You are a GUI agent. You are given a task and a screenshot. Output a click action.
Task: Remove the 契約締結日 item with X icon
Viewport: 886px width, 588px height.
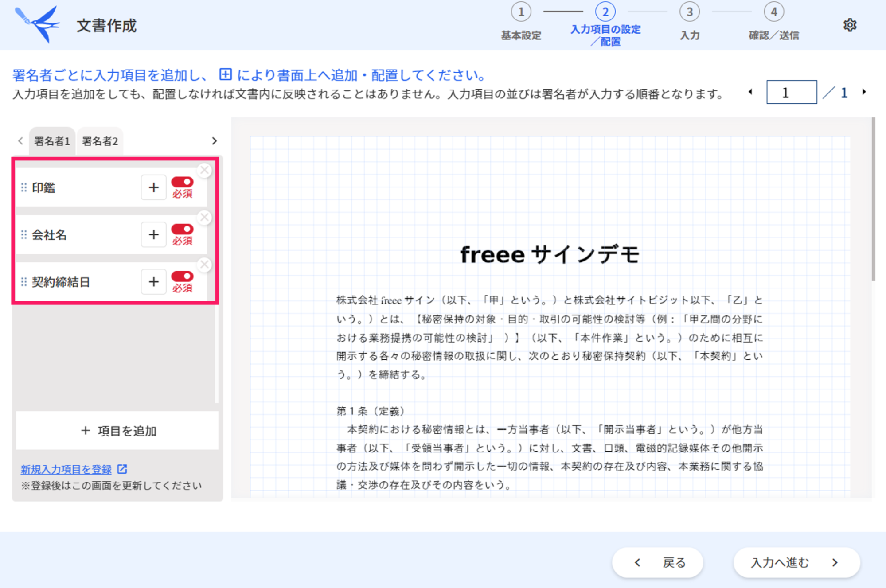pyautogui.click(x=204, y=265)
